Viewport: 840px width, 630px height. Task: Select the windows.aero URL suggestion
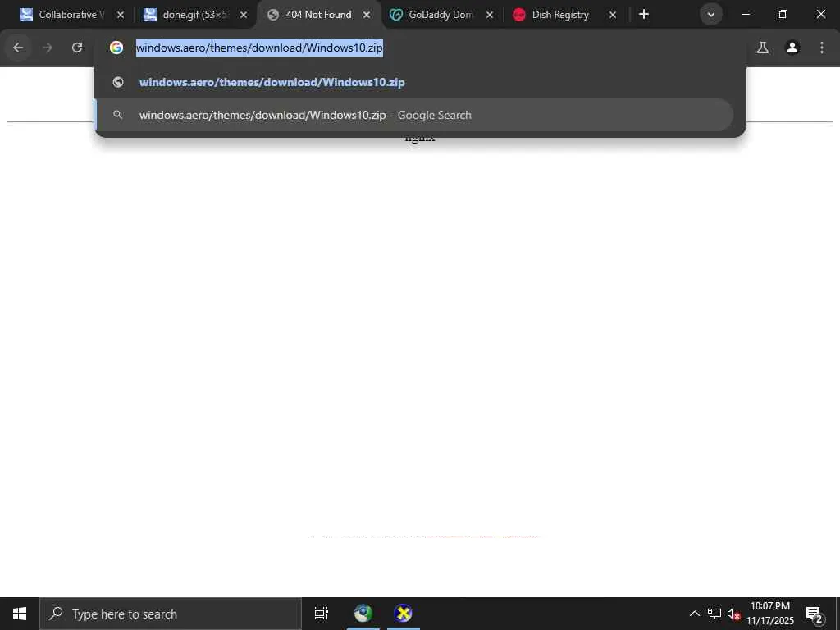[413, 82]
